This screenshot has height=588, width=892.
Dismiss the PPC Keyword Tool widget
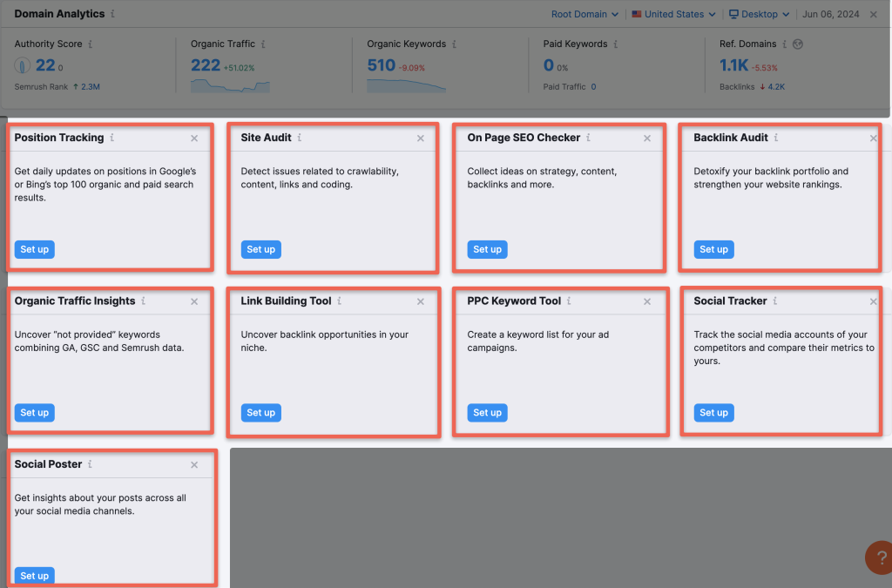(647, 301)
